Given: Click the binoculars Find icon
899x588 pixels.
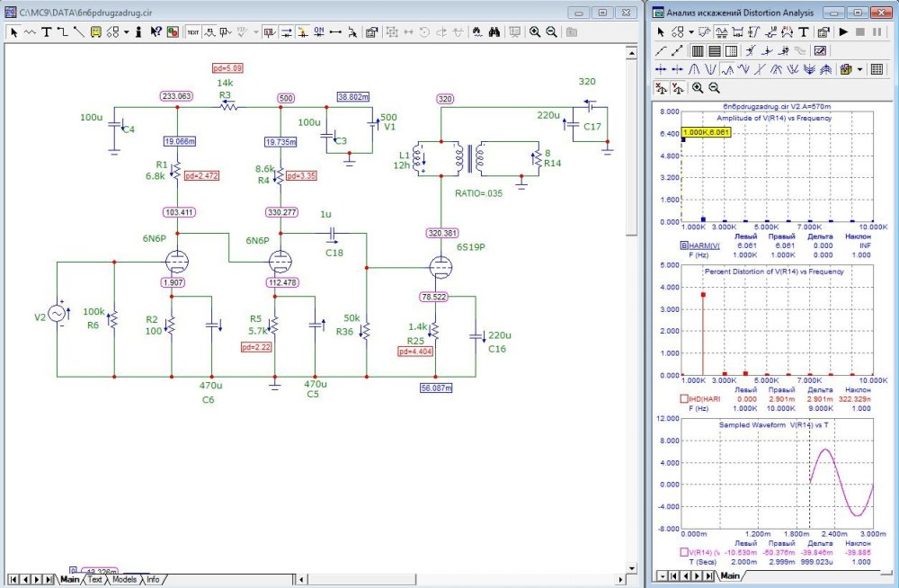Looking at the screenshot, I should click(x=494, y=31).
